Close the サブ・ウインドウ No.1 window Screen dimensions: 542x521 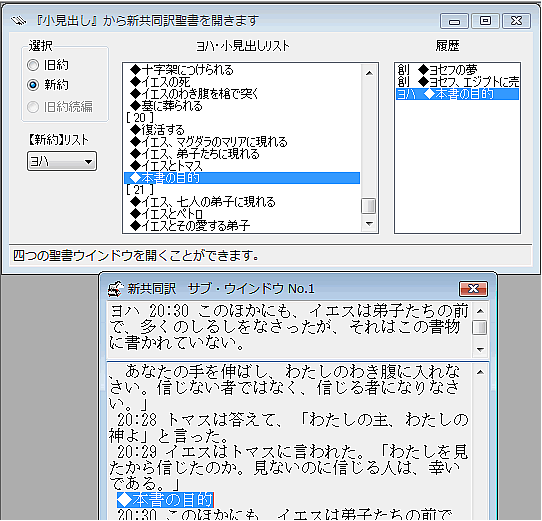(473, 289)
